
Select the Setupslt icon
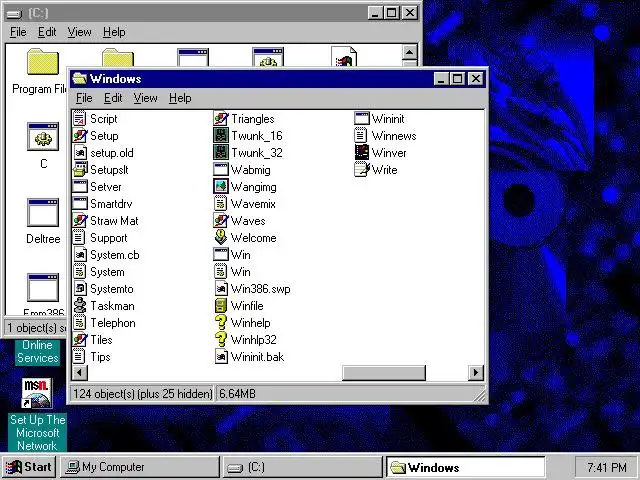pyautogui.click(x=80, y=169)
